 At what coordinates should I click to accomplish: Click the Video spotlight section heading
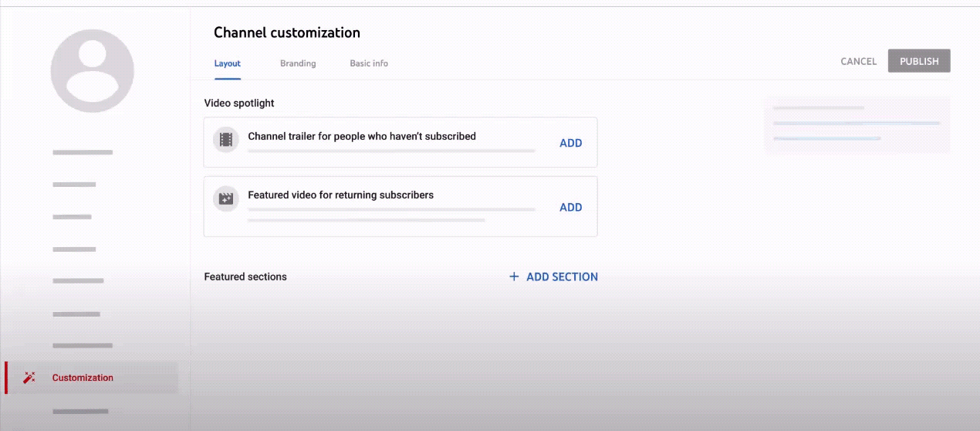pos(239,103)
